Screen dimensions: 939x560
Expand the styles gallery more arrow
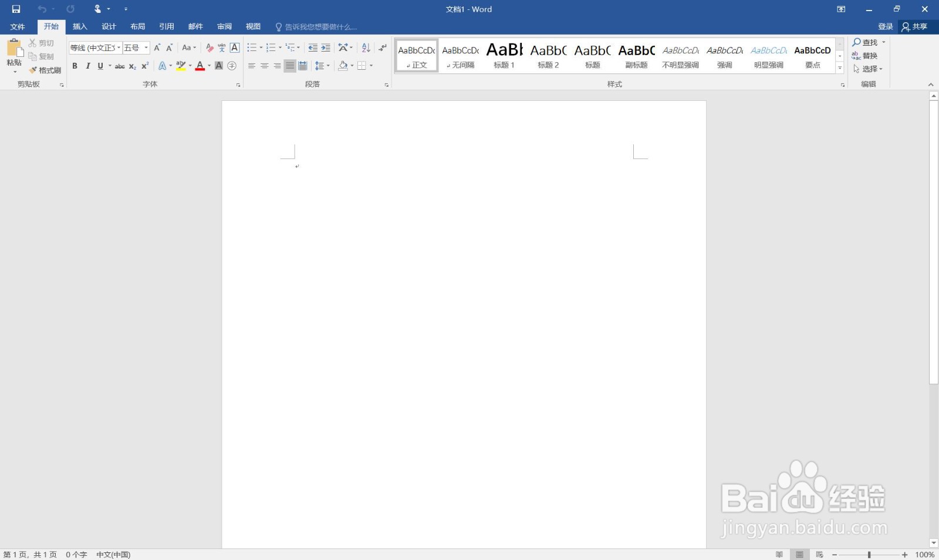840,68
